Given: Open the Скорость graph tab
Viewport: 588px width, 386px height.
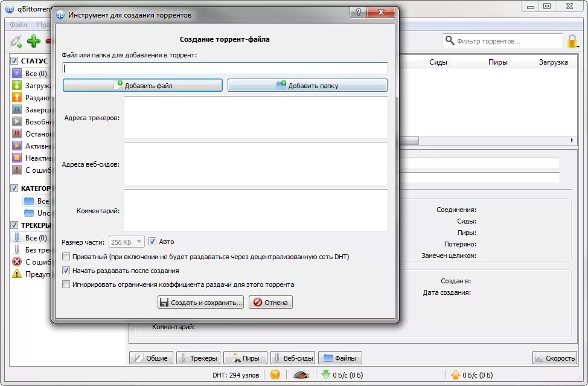Looking at the screenshot, I should tap(555, 358).
